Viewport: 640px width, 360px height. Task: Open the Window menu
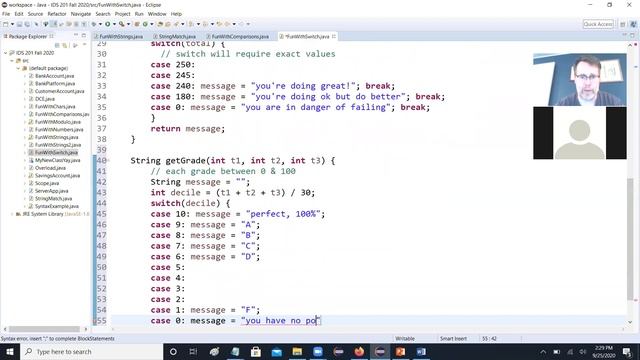point(157,14)
